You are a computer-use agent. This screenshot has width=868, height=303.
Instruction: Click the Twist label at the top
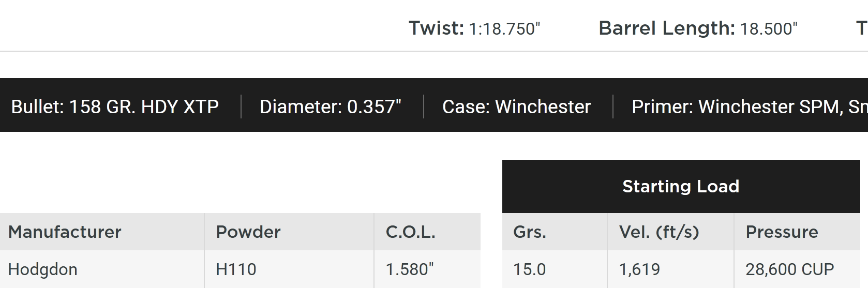click(x=436, y=28)
